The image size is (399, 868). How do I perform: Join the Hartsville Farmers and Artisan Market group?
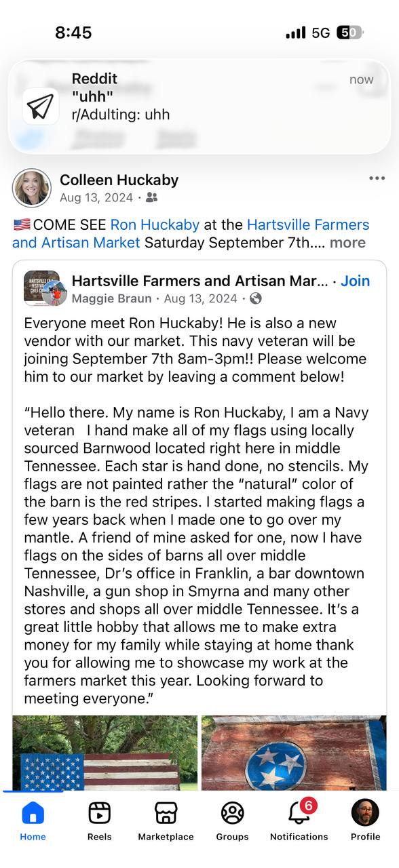pyautogui.click(x=356, y=281)
